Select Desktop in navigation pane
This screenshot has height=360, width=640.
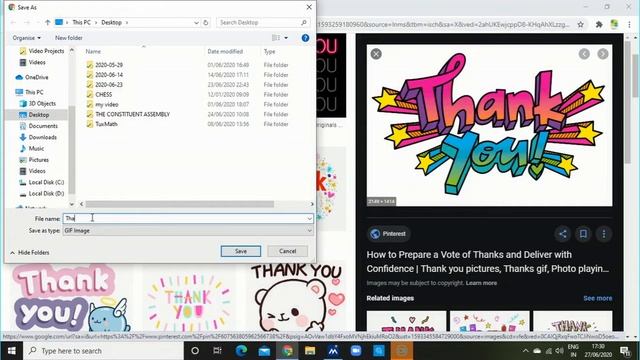[34, 115]
